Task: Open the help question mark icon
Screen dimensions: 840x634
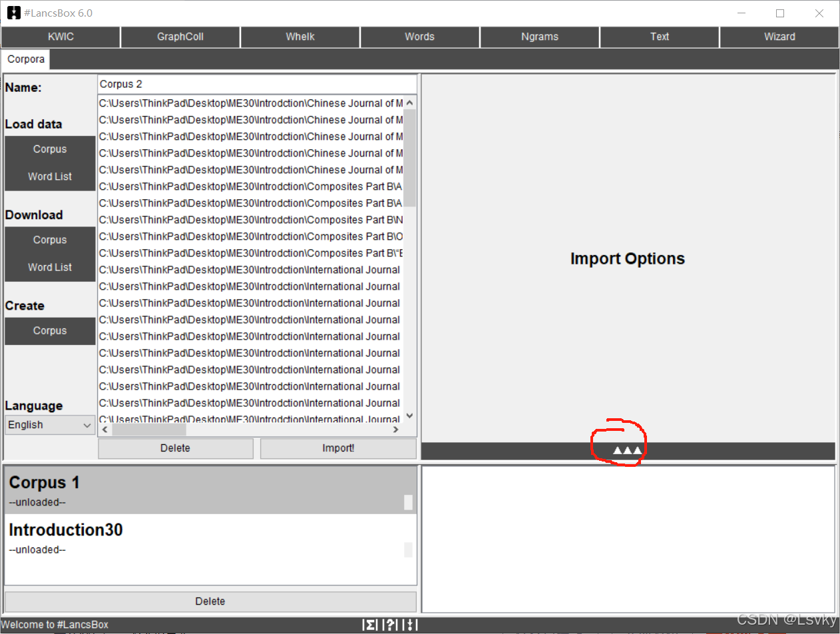Action: point(391,625)
